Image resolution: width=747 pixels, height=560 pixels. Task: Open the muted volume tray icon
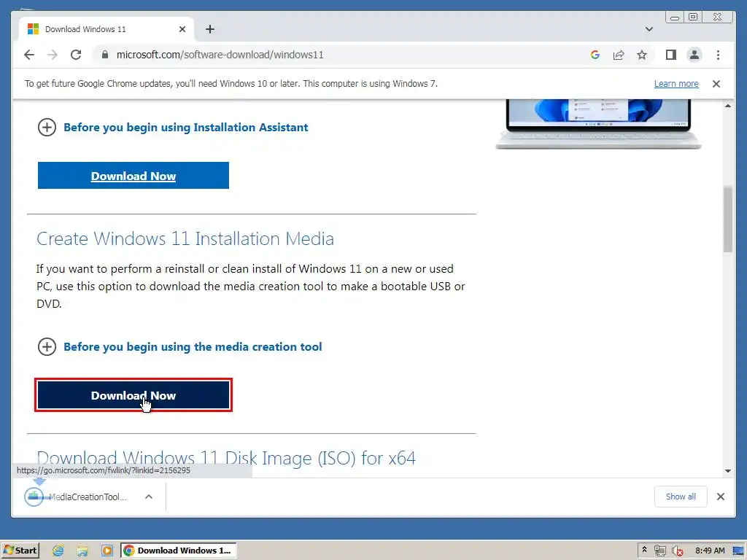tap(677, 551)
